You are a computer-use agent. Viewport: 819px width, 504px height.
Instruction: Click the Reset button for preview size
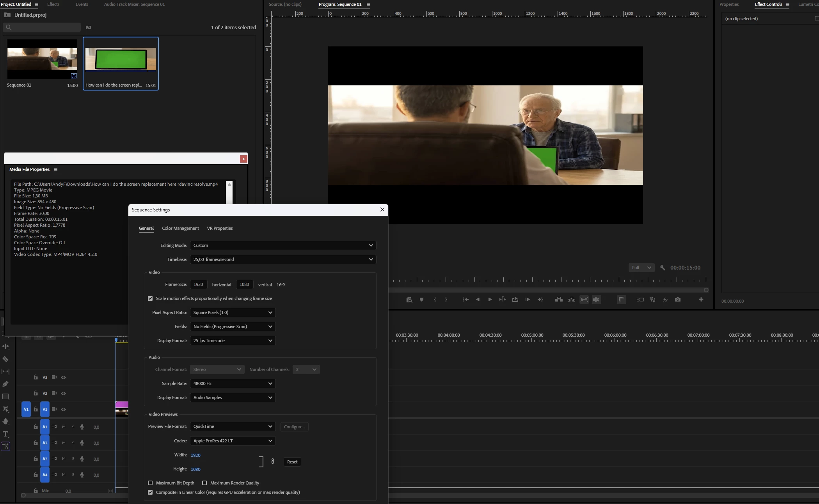[292, 462]
